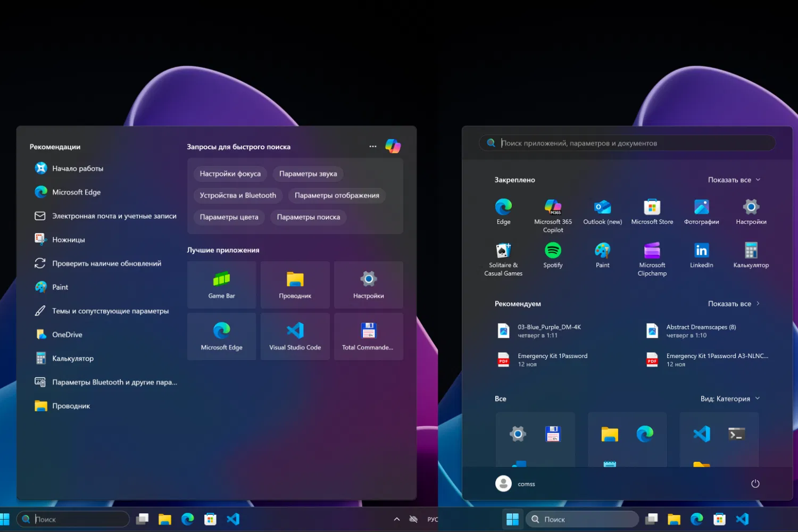Screen dimensions: 798x532
Task: Select the Параметры отображения chip
Action: point(337,196)
